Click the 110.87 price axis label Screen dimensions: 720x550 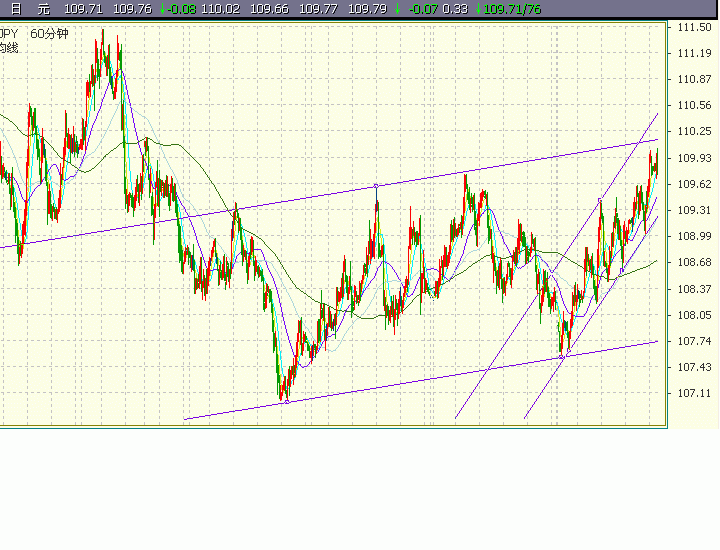point(694,79)
